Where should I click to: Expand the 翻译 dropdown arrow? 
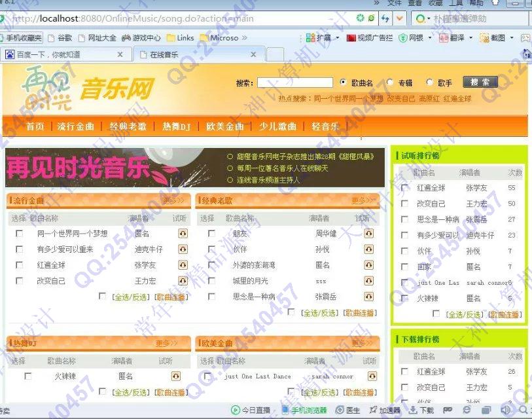point(470,38)
